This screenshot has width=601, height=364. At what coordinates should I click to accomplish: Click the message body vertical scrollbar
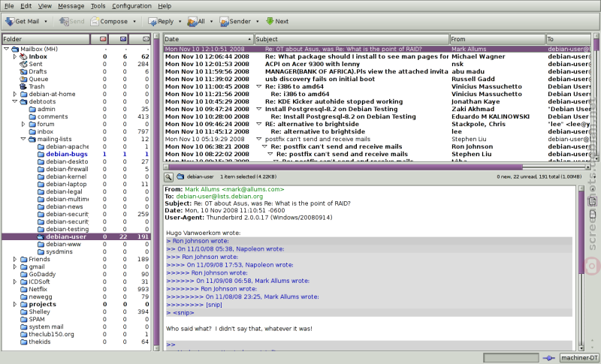point(581,268)
